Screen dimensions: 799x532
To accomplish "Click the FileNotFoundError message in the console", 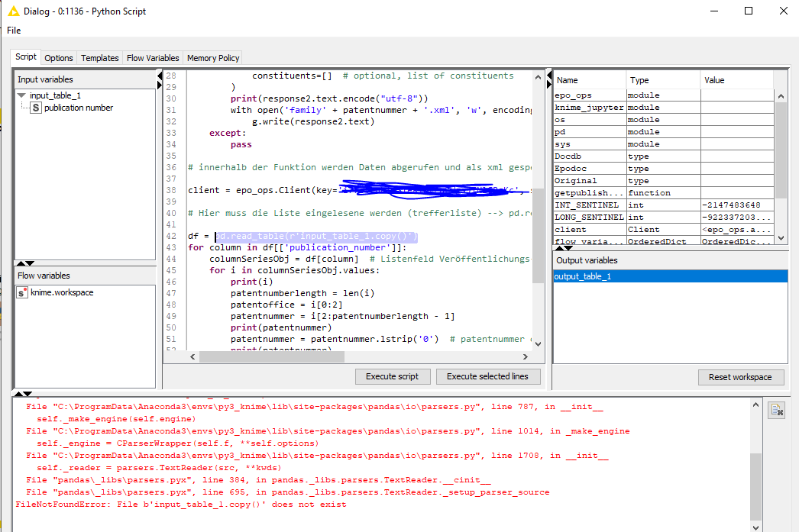I will coord(181,505).
